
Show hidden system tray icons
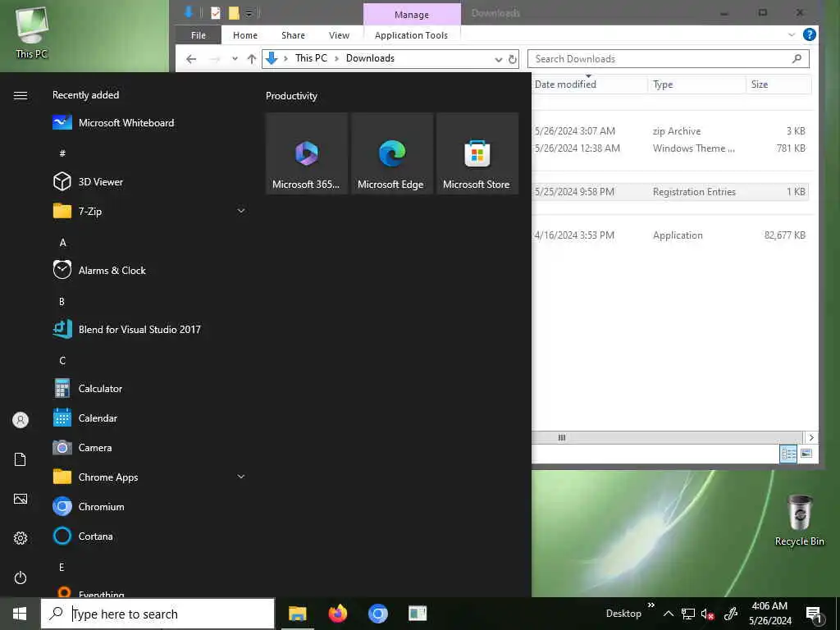click(x=668, y=614)
